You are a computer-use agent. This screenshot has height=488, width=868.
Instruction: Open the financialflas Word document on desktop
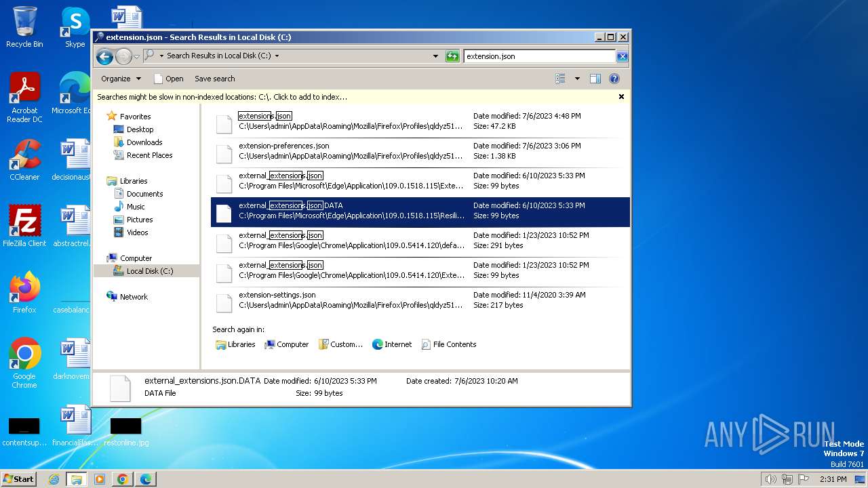75,426
